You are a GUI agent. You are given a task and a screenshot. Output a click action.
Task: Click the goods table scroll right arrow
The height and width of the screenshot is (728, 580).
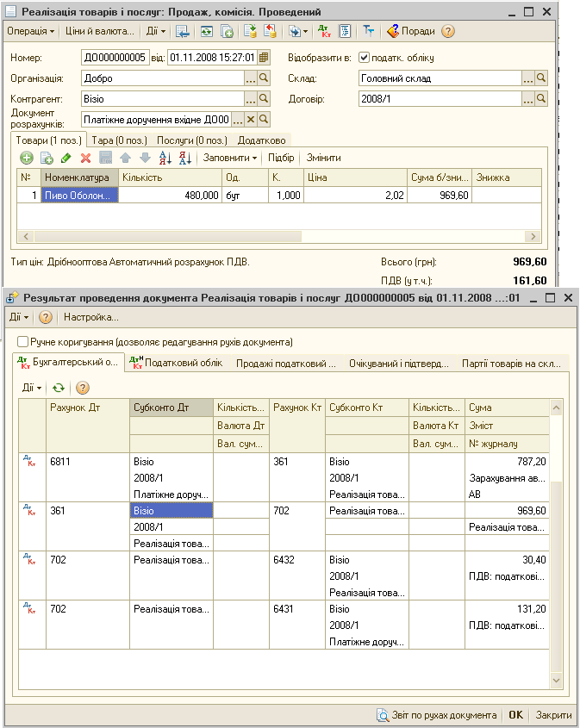click(x=533, y=236)
